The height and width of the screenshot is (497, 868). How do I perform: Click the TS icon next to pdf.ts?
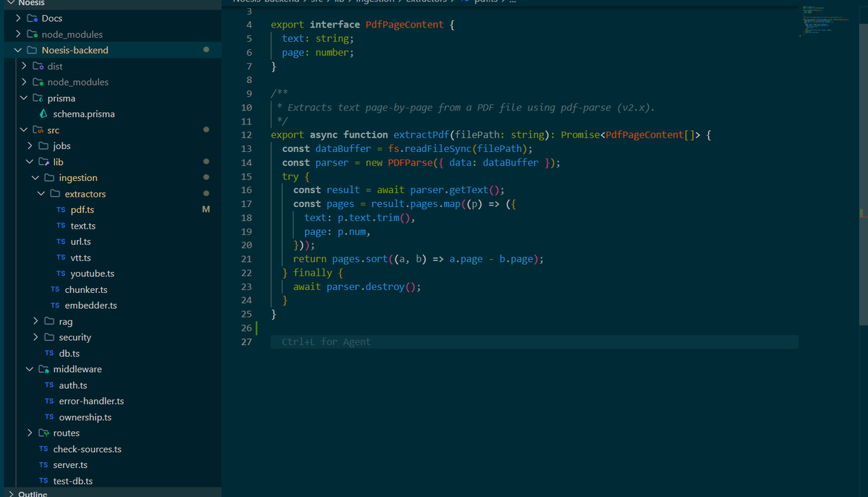61,210
